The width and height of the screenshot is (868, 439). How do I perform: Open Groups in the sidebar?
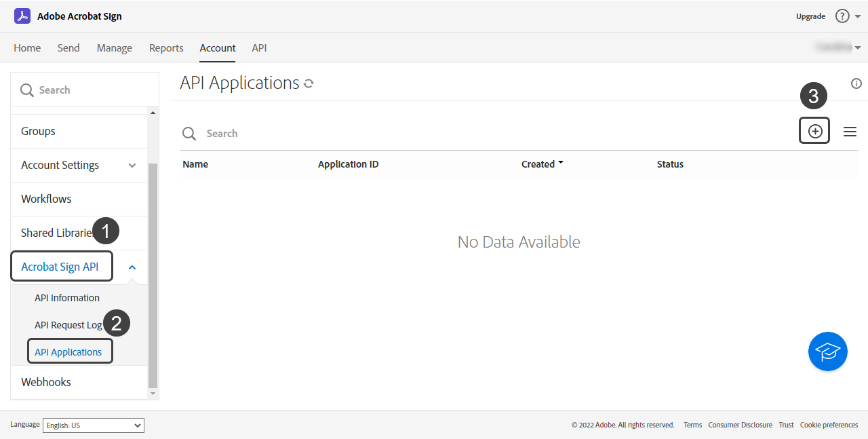coord(79,131)
